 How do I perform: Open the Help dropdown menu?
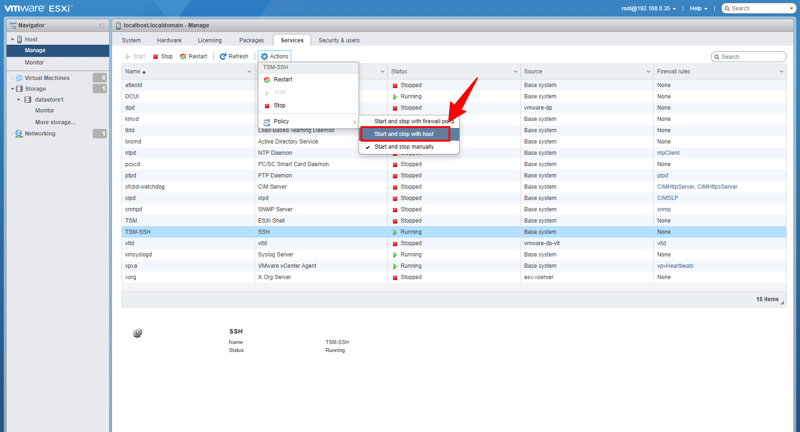point(698,8)
